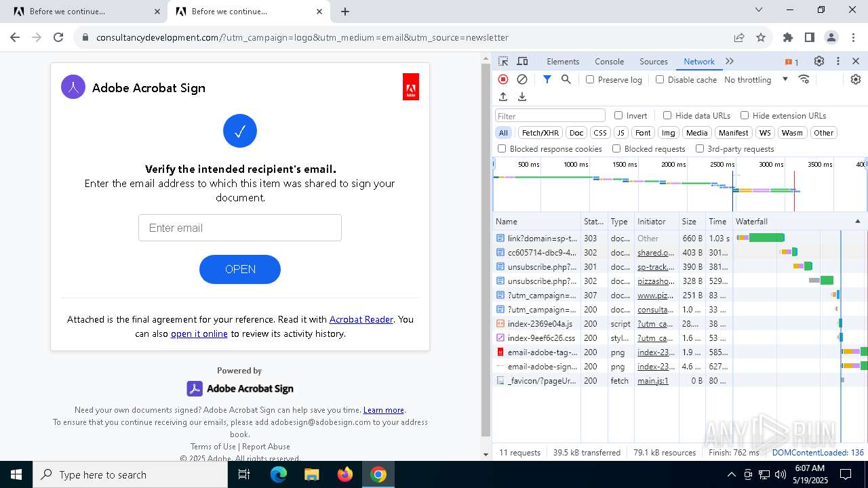The width and height of the screenshot is (868, 488).
Task: Open network search magnifier
Action: (566, 79)
